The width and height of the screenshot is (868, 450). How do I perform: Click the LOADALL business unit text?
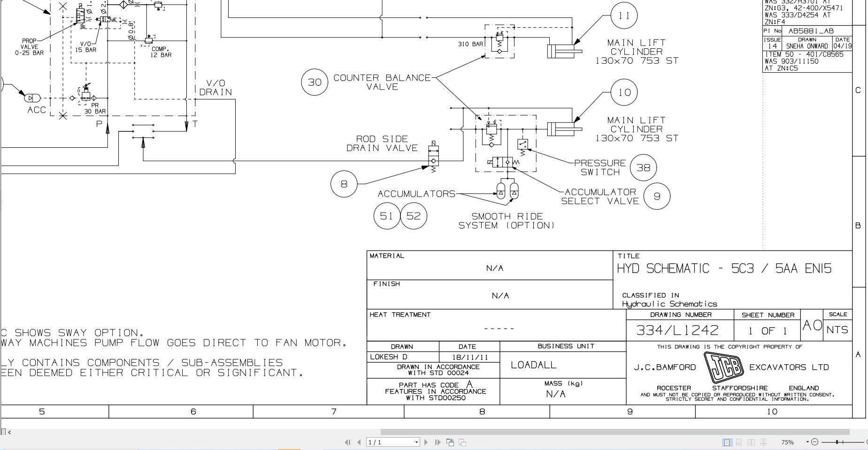(533, 365)
